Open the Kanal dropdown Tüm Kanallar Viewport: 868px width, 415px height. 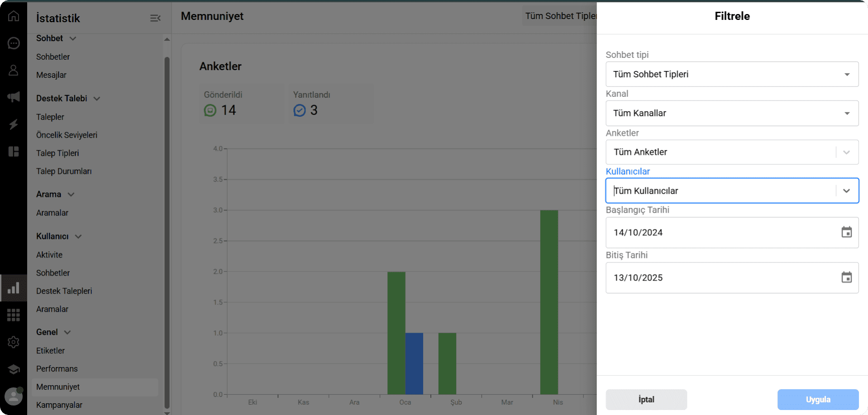click(x=732, y=113)
